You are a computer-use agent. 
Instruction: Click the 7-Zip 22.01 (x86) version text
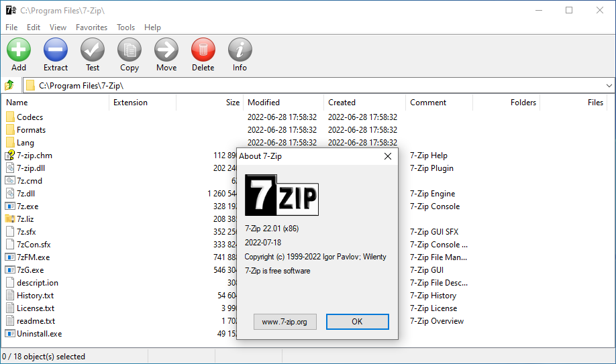[272, 229]
